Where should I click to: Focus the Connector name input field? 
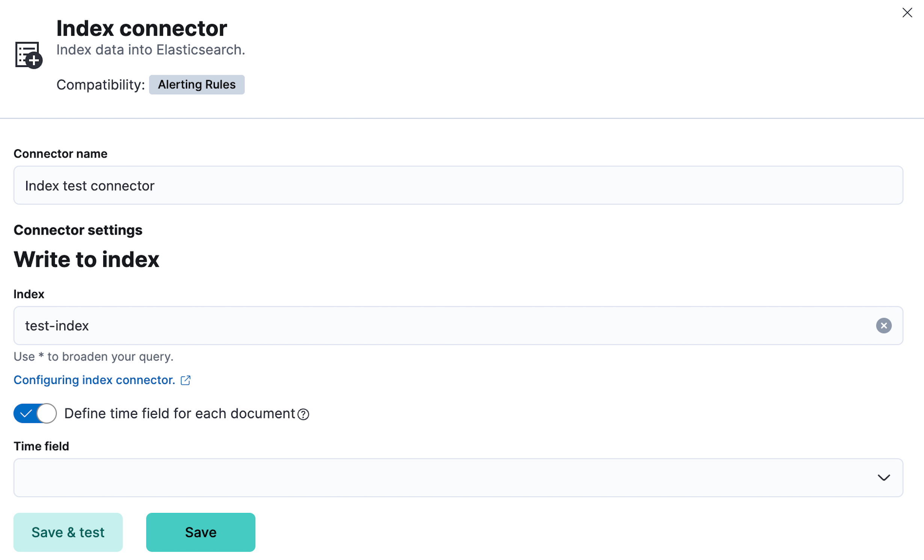(458, 185)
